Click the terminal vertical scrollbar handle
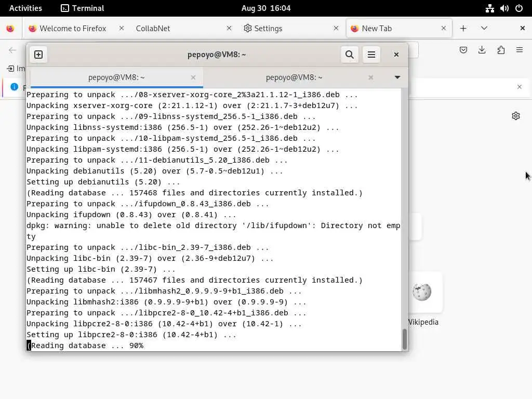This screenshot has width=532, height=399. [x=404, y=339]
